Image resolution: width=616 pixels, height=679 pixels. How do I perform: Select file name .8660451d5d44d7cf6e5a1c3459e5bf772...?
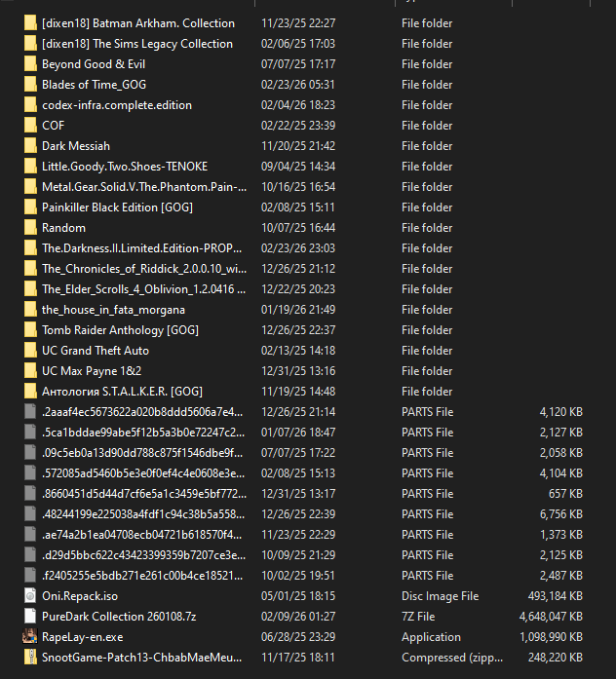pos(144,494)
